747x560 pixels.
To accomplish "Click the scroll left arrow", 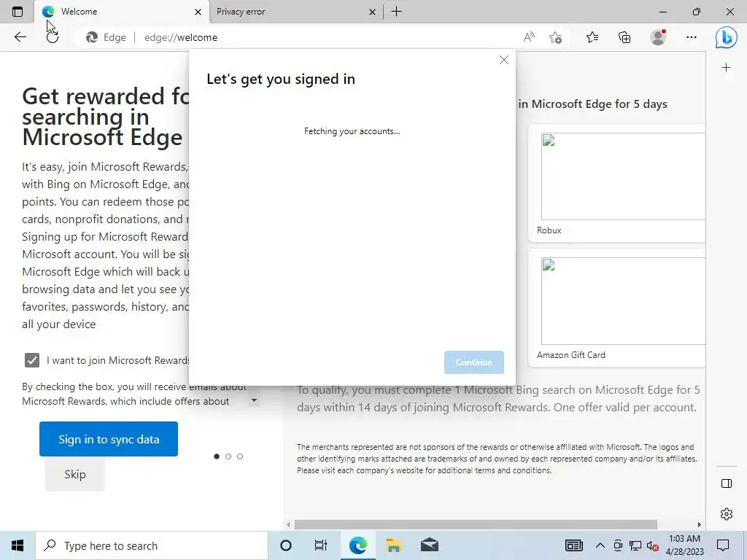I will 288,524.
